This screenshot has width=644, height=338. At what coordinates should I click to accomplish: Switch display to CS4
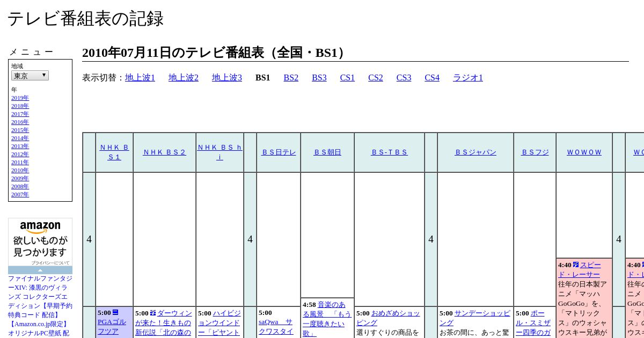(x=432, y=78)
